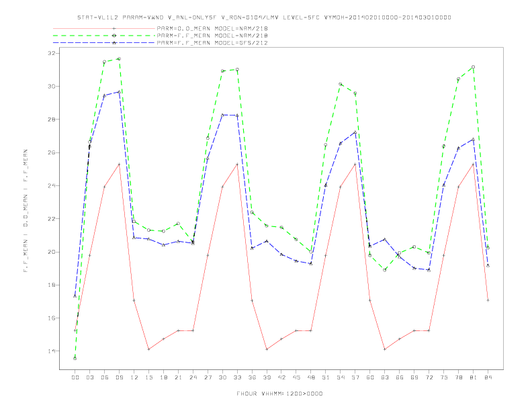Click y-axis tick label 18
This screenshot has width=532, height=411.
point(51,285)
